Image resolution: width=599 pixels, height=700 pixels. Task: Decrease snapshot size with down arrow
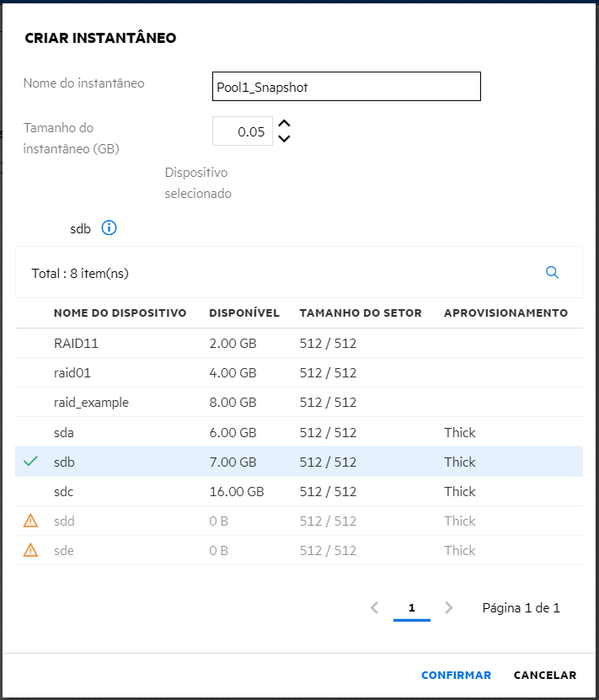click(284, 139)
